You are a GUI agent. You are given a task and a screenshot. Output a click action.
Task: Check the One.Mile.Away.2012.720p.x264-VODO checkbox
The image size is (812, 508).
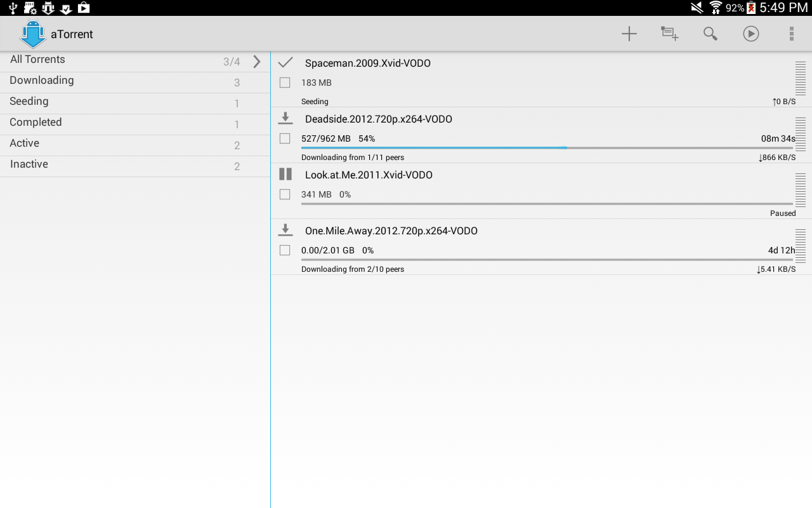click(x=284, y=250)
